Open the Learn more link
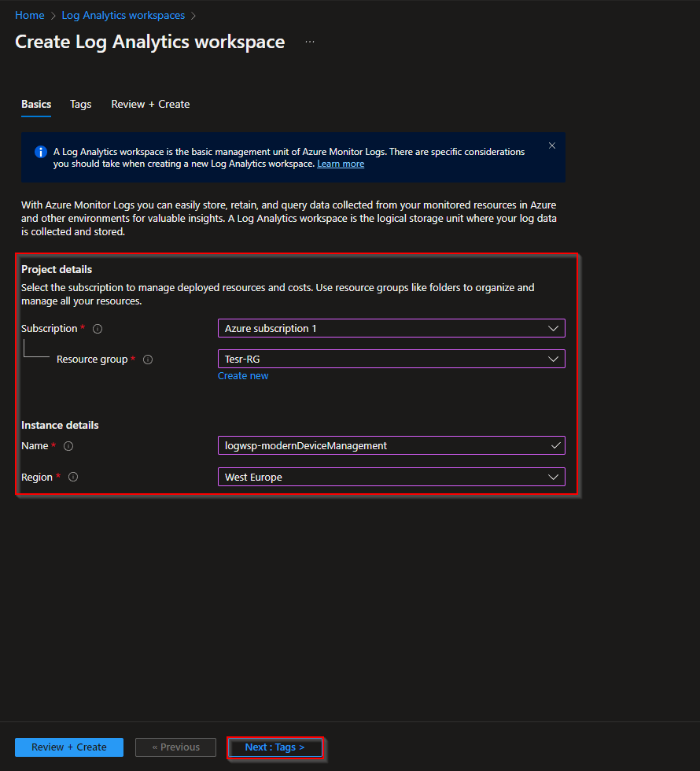 (x=341, y=164)
